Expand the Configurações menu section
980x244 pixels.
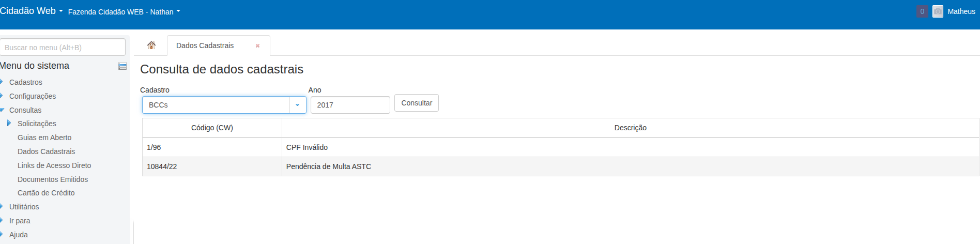pos(32,96)
